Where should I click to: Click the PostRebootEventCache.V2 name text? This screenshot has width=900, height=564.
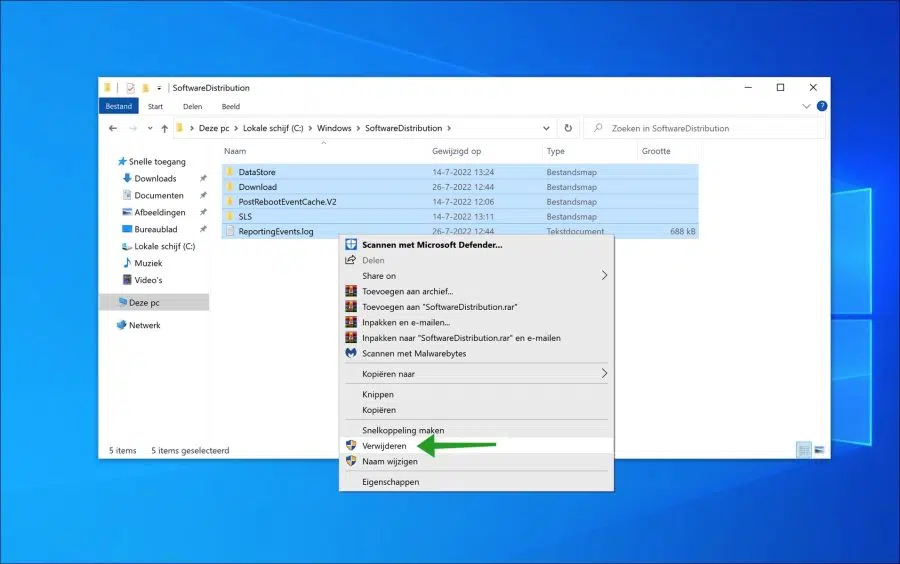pyautogui.click(x=288, y=202)
